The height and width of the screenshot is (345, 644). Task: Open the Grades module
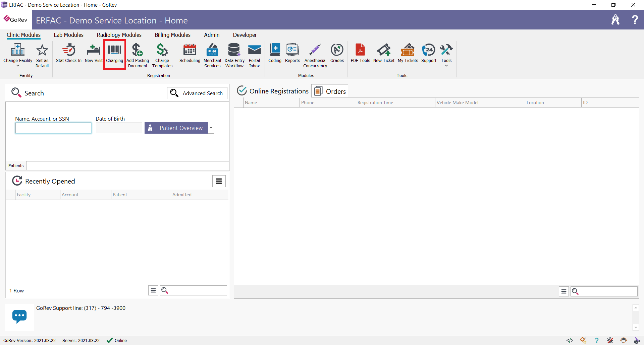coord(337,53)
